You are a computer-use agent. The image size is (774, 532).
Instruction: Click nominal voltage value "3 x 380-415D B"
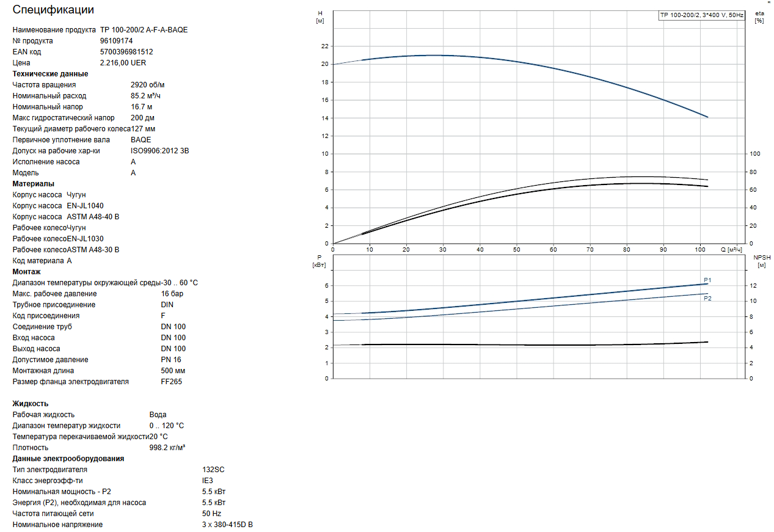click(227, 525)
